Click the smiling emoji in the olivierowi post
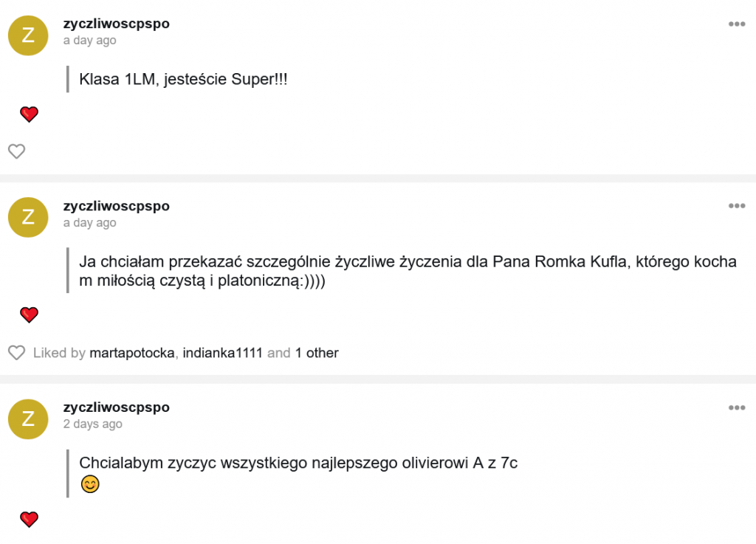This screenshot has width=756, height=544. pyautogui.click(x=90, y=485)
